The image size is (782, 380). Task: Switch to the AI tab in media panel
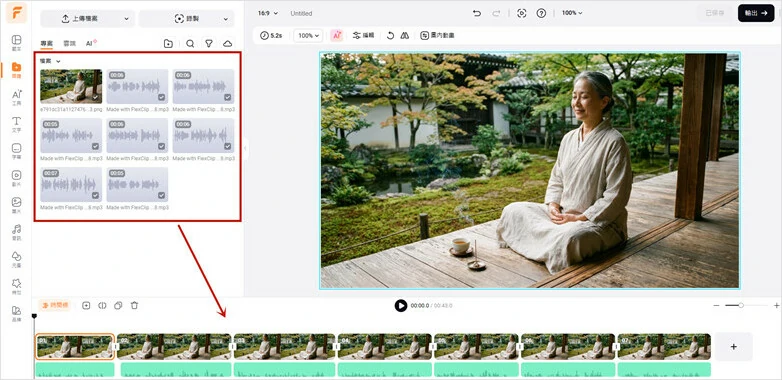click(91, 43)
